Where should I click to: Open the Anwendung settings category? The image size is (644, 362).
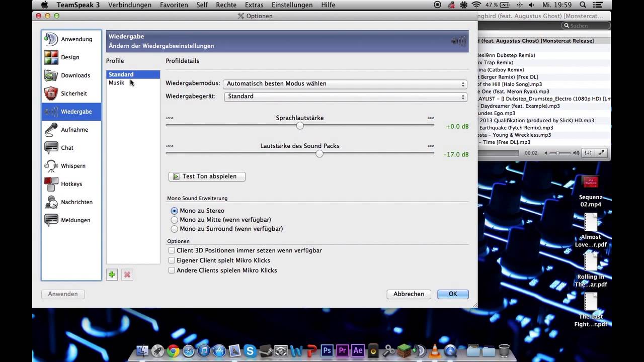point(71,39)
